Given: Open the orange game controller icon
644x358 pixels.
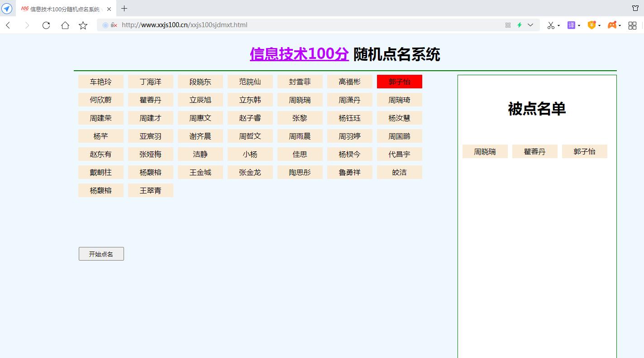Looking at the screenshot, I should [x=612, y=25].
